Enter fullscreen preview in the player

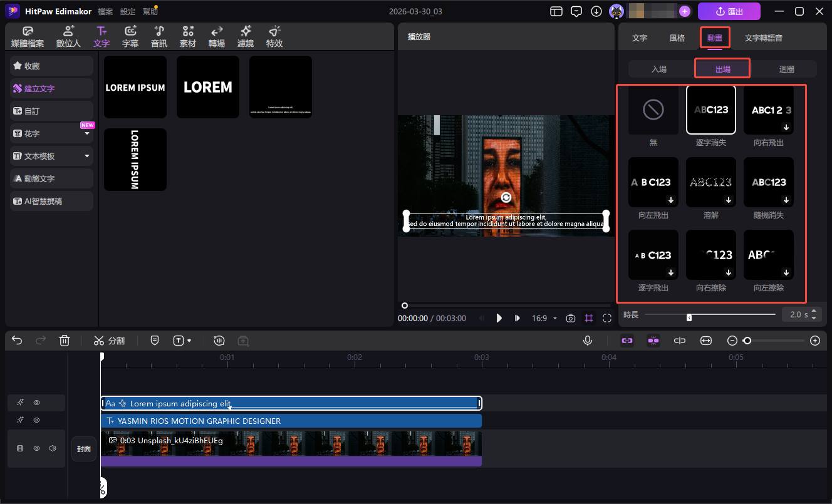click(606, 318)
